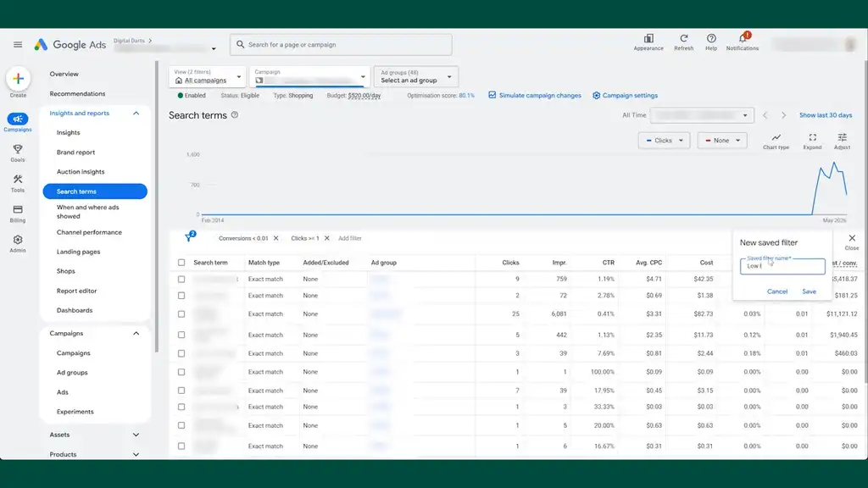Open Auction insights
Image resolution: width=868 pixels, height=488 pixels.
(81, 172)
